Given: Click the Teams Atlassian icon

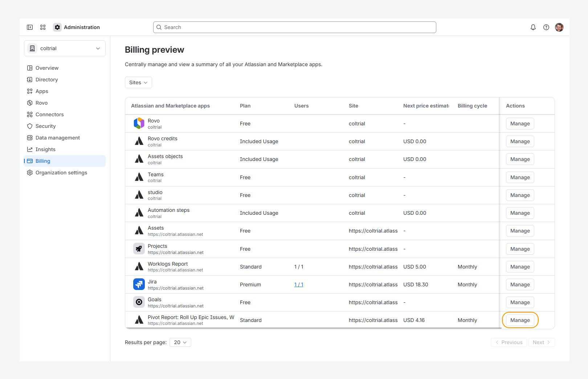Looking at the screenshot, I should pos(139,177).
